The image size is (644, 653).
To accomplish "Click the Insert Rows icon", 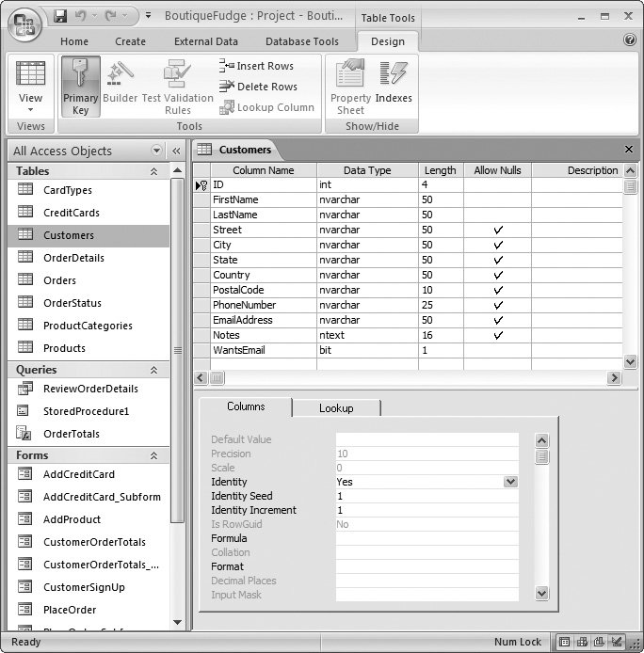I will click(227, 66).
